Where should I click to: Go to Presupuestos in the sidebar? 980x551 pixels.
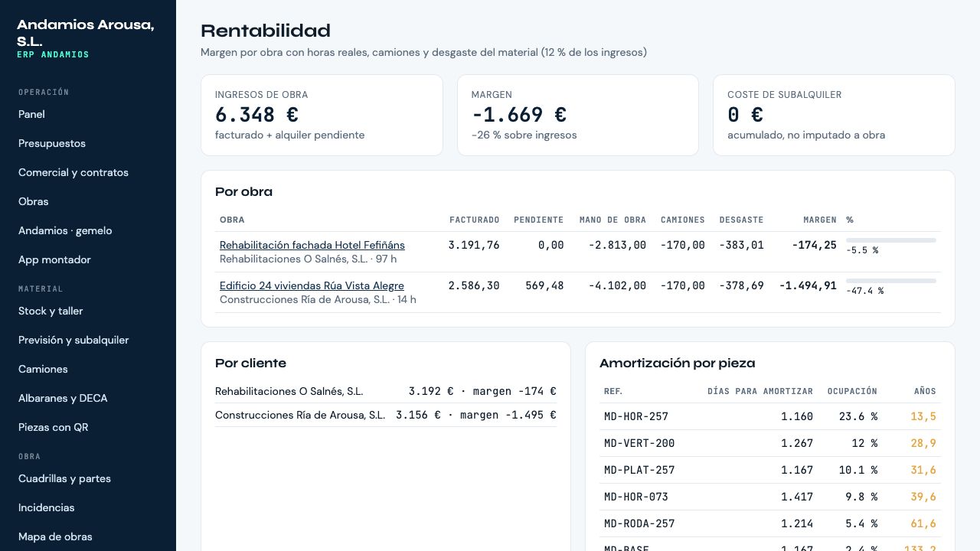(x=52, y=143)
